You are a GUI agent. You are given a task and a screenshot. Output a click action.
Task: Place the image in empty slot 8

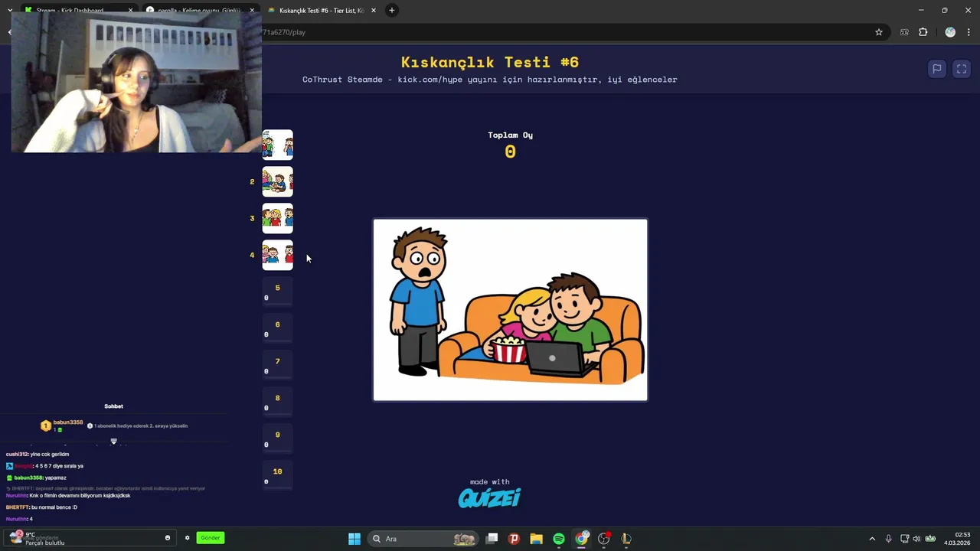point(277,402)
